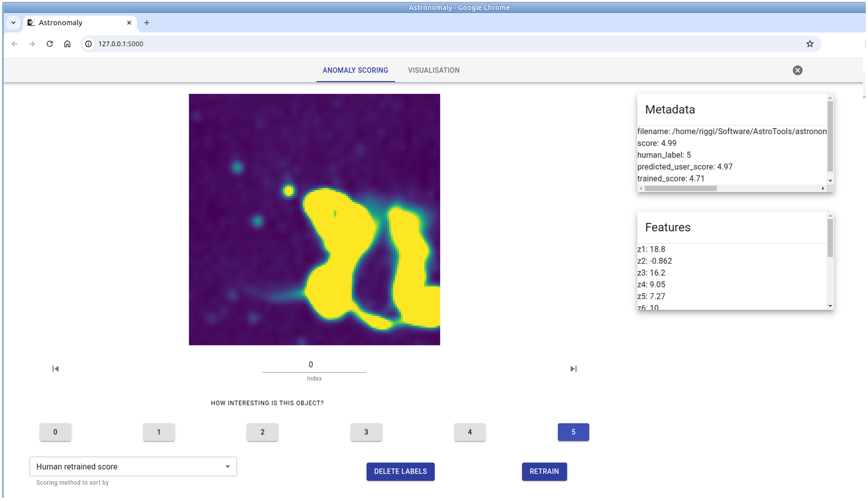Image resolution: width=868 pixels, height=501 pixels.
Task: Click the circled X close icon
Action: coord(797,70)
